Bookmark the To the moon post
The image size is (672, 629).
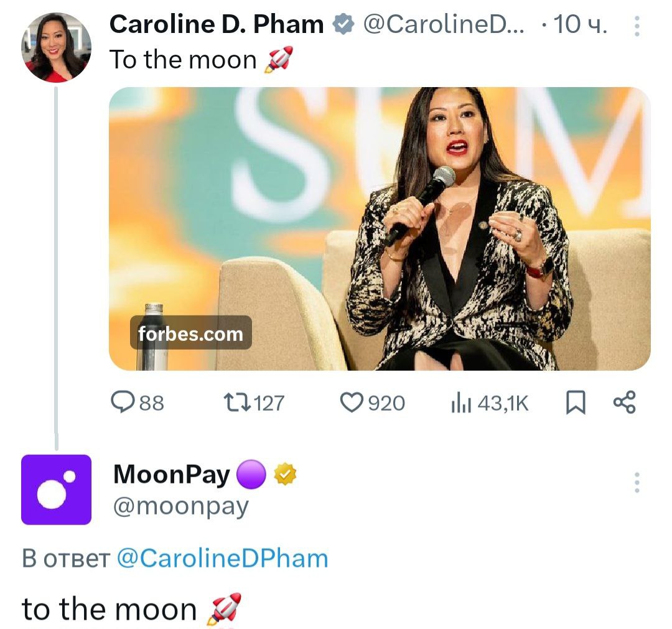(x=576, y=403)
